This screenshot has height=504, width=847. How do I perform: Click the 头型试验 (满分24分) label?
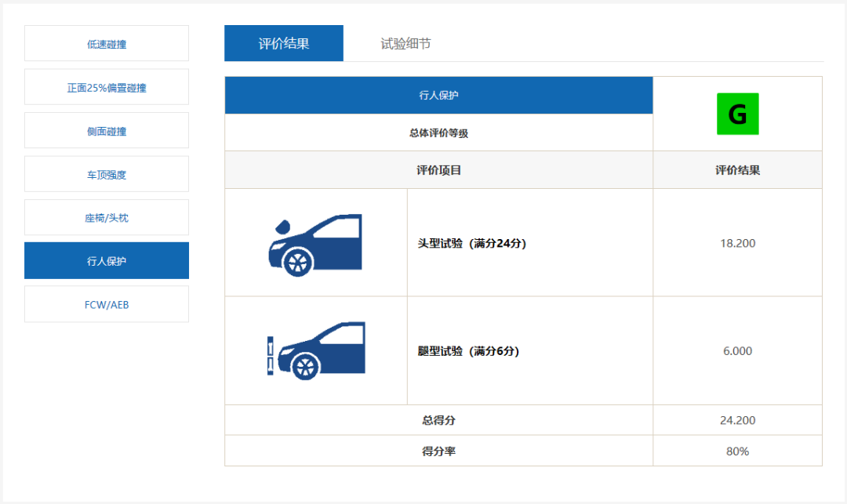[x=471, y=243]
